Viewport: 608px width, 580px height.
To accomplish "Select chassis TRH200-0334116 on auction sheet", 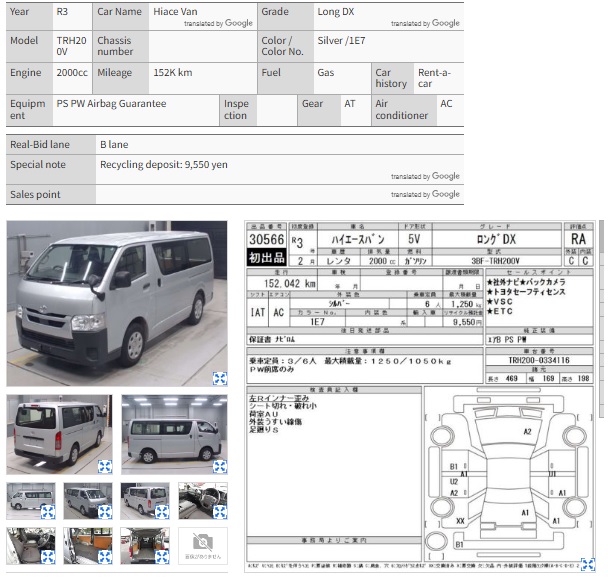I will [x=539, y=360].
